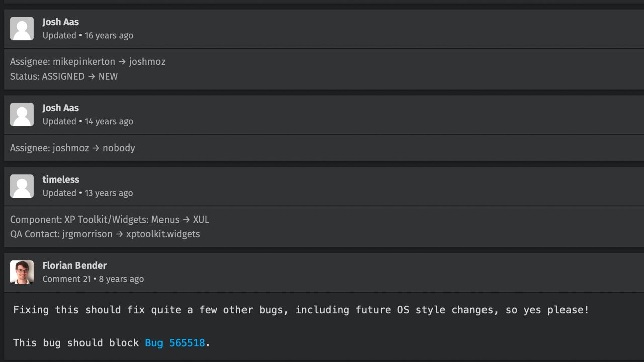
Task: Click the "Assignee: joshmoz → nobody" change line
Action: (x=72, y=148)
